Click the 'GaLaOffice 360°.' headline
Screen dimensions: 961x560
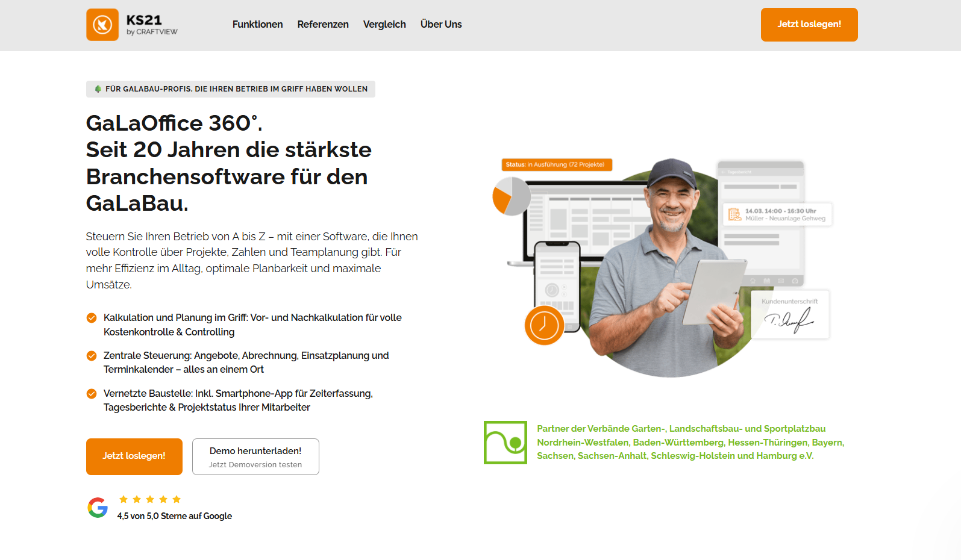(x=174, y=123)
